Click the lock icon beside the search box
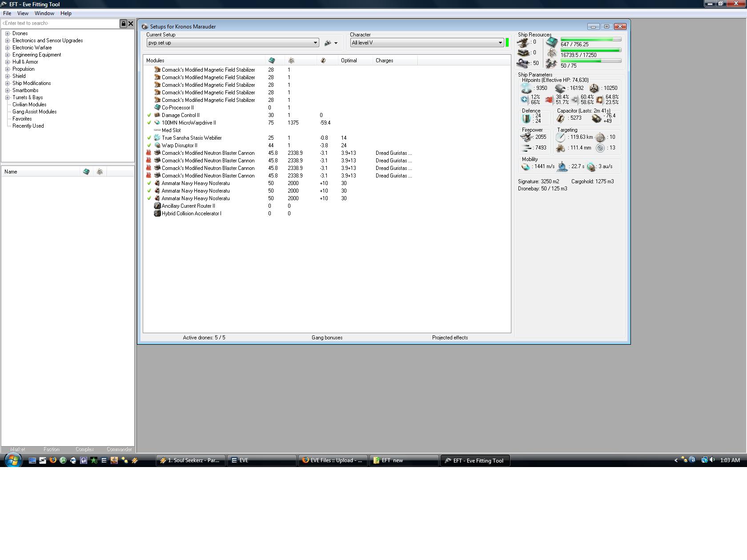Screen dimensions: 747x560 (x=124, y=24)
